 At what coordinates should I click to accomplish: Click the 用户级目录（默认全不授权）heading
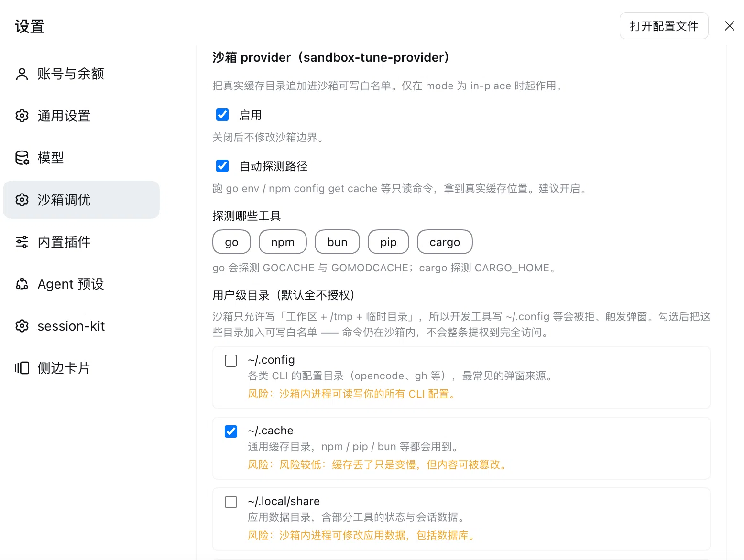284,295
